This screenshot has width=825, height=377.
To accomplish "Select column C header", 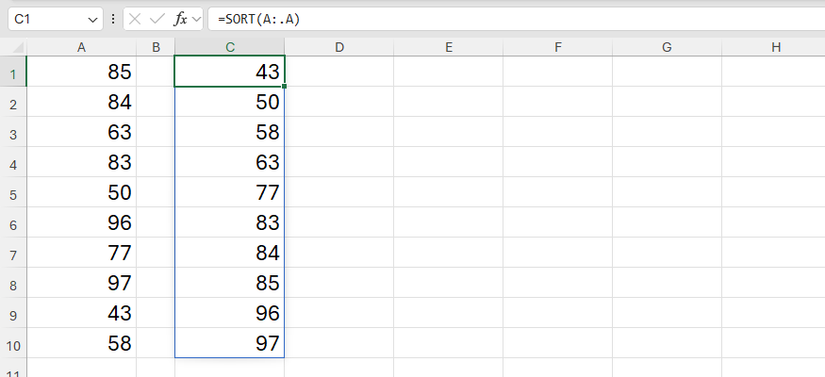I will click(230, 47).
